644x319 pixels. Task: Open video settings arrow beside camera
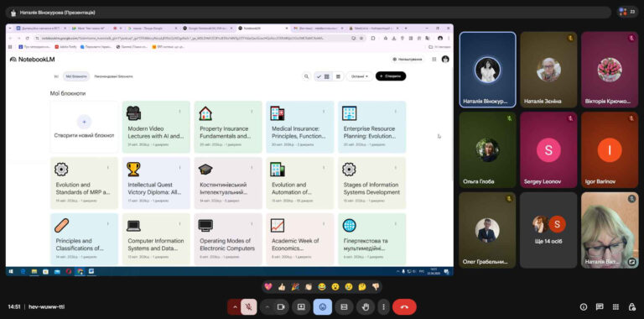pos(267,307)
